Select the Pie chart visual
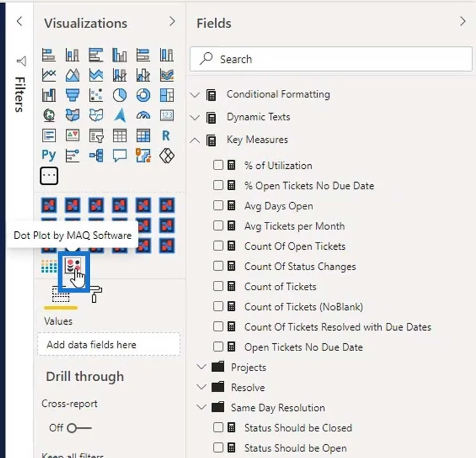This screenshot has width=476, height=458. 120,95
